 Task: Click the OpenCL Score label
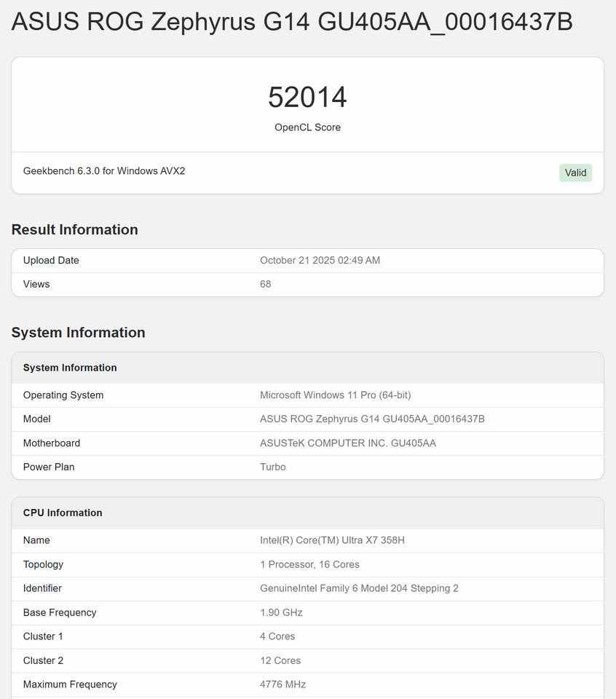click(x=307, y=127)
